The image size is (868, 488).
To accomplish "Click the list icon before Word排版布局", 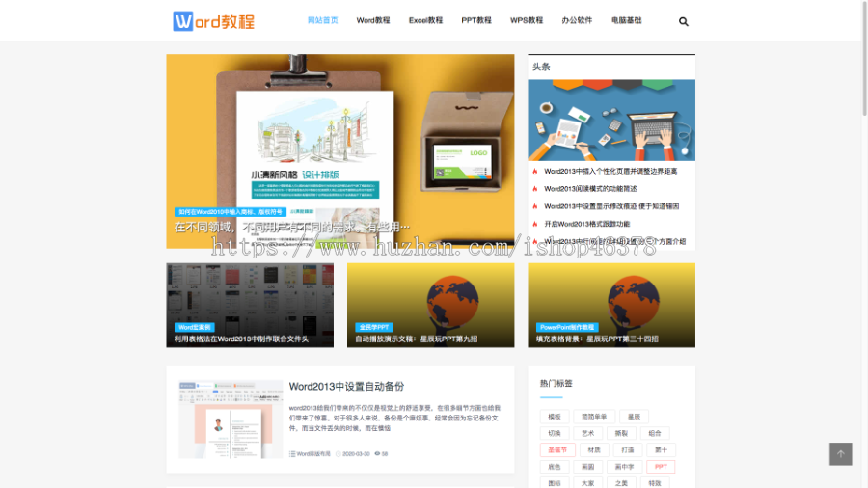I will click(x=292, y=453).
